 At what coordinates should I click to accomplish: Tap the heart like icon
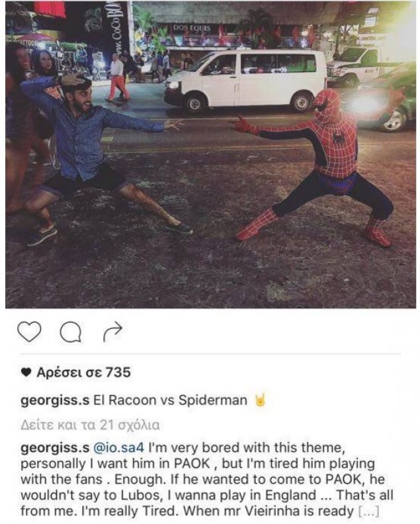coord(29,331)
